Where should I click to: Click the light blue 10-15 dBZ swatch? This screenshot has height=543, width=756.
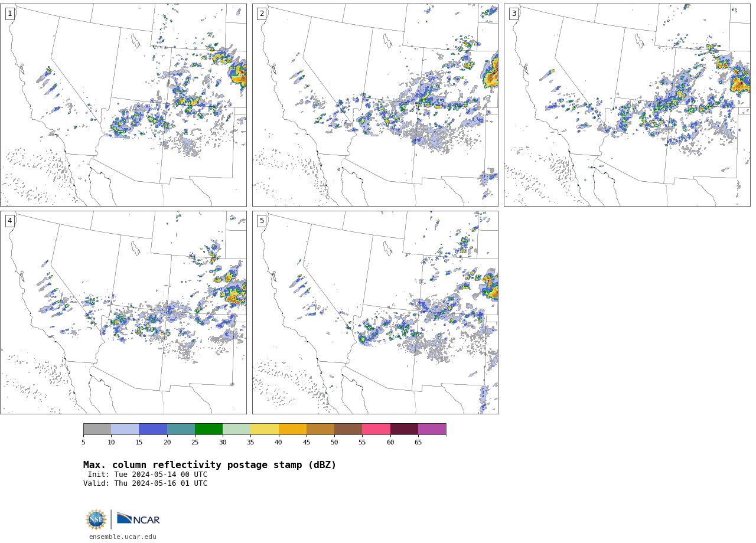125,429
